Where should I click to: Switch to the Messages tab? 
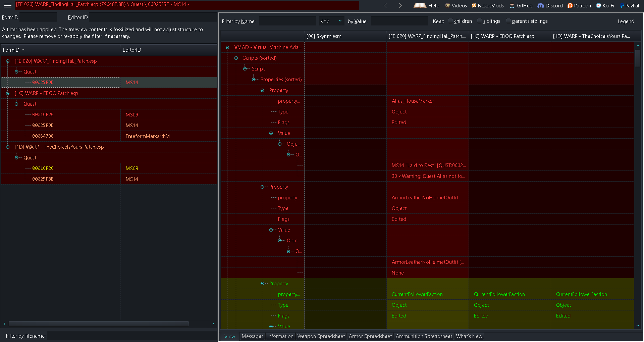pyautogui.click(x=252, y=336)
